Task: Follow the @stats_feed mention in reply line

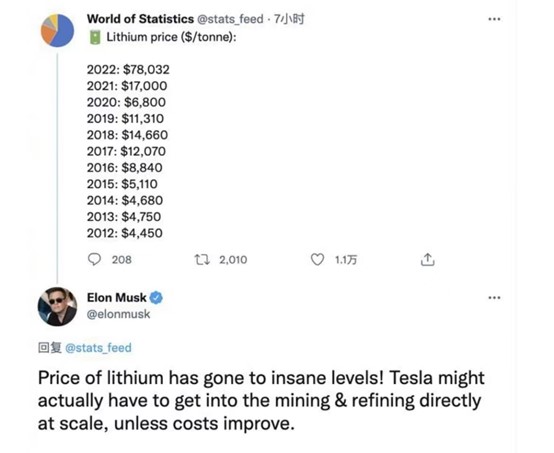Action: [99, 348]
